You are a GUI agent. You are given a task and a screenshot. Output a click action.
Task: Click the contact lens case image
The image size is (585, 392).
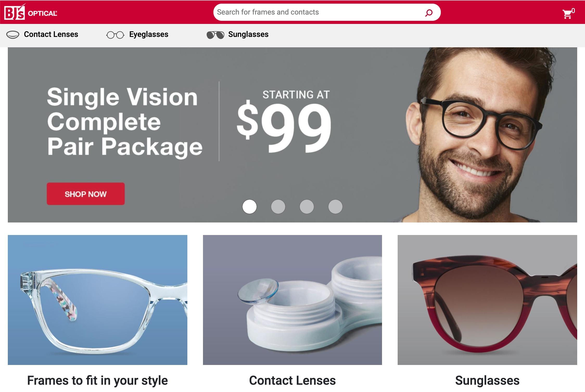tap(292, 300)
